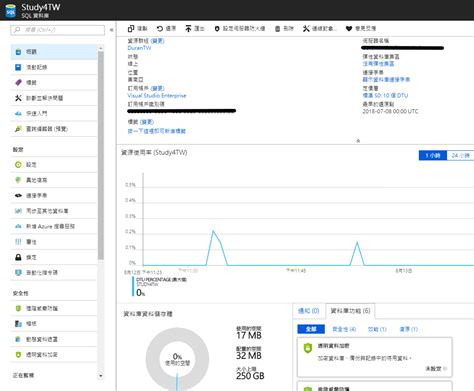Select the All (全部) filter pill
Viewport: 474px width, 391px height.
coord(311,329)
